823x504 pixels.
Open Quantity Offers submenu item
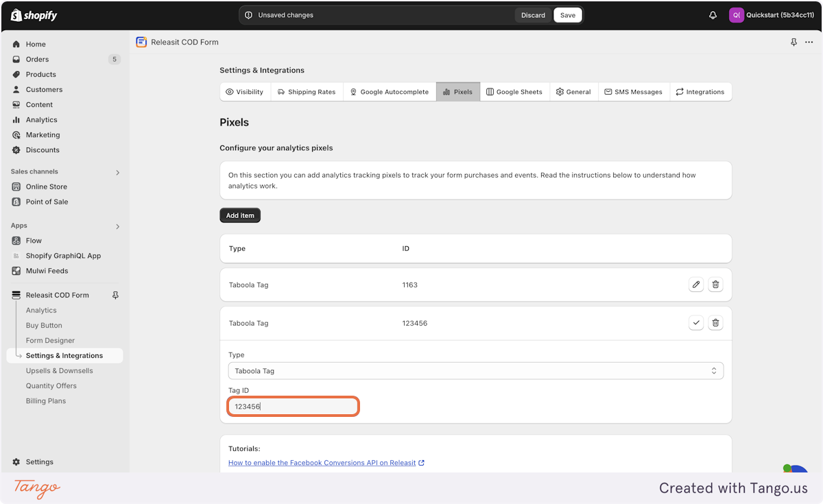(51, 386)
